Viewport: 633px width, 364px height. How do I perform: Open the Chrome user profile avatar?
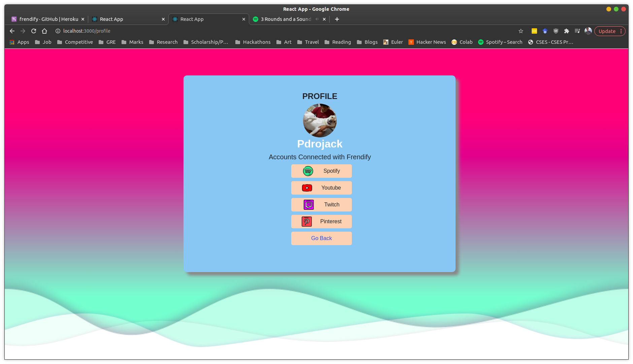[x=588, y=31]
